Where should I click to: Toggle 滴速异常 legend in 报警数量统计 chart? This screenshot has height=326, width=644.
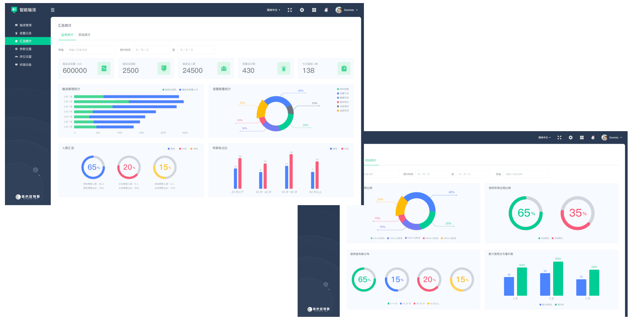click(343, 111)
